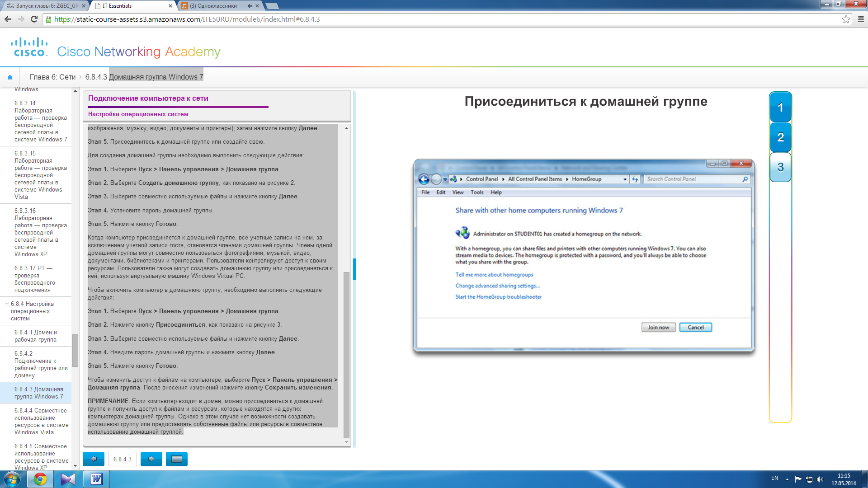This screenshot has height=488, width=868.
Task: Click the browser forward arrow
Action: 21,19
